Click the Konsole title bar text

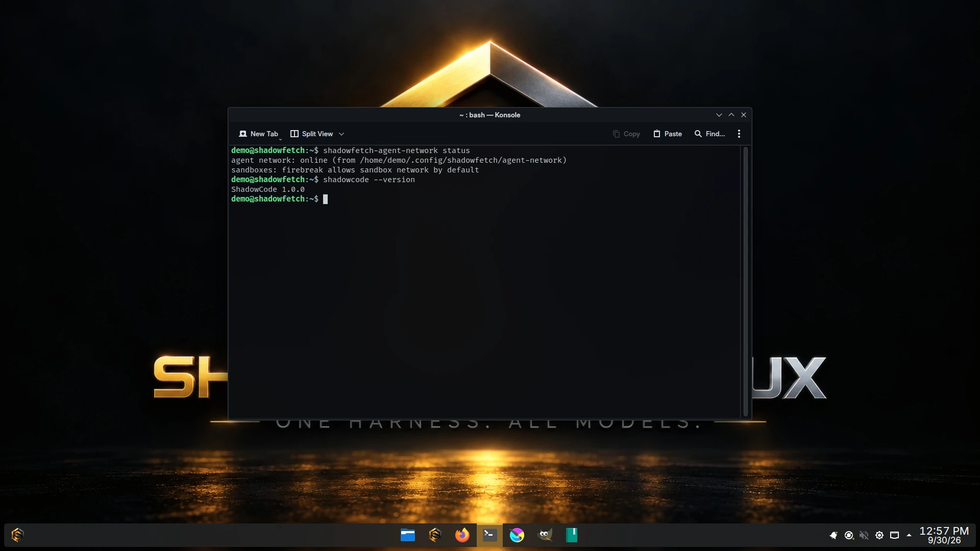(489, 115)
